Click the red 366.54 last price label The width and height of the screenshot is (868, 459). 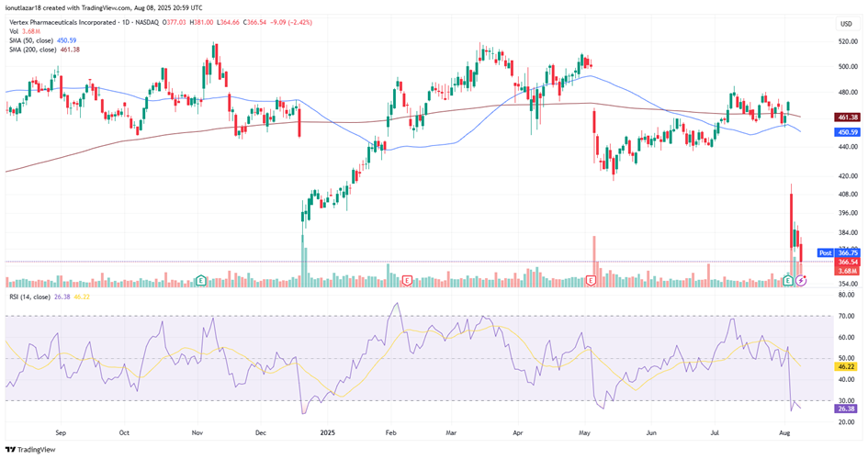point(848,262)
